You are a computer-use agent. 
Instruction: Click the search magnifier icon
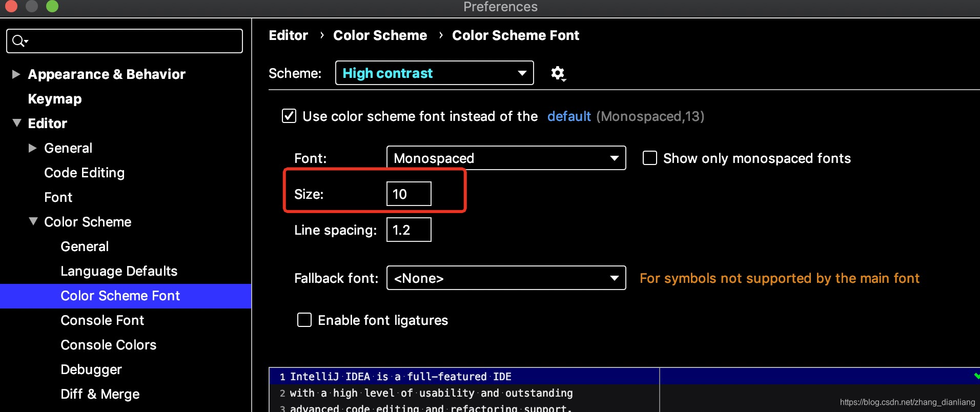click(19, 41)
